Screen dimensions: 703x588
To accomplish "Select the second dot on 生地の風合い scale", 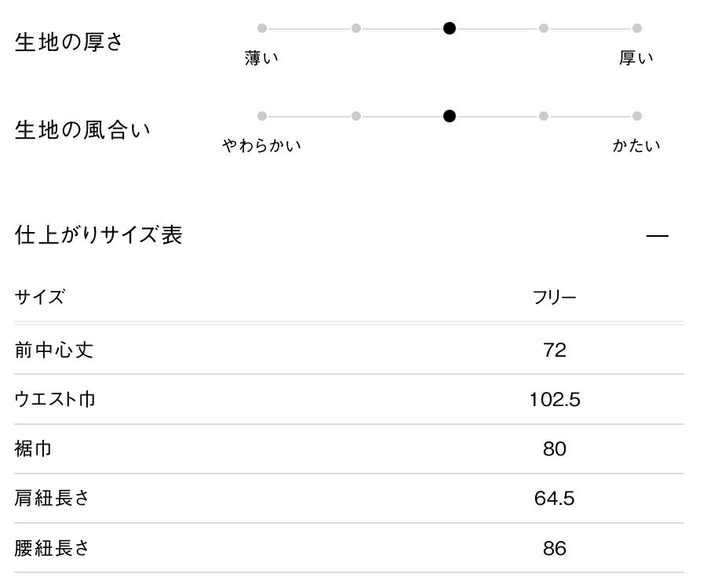I will tap(356, 116).
